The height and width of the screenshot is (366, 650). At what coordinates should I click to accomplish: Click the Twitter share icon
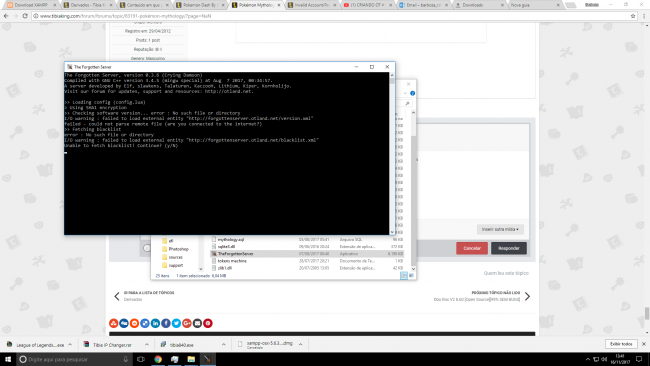click(x=176, y=323)
